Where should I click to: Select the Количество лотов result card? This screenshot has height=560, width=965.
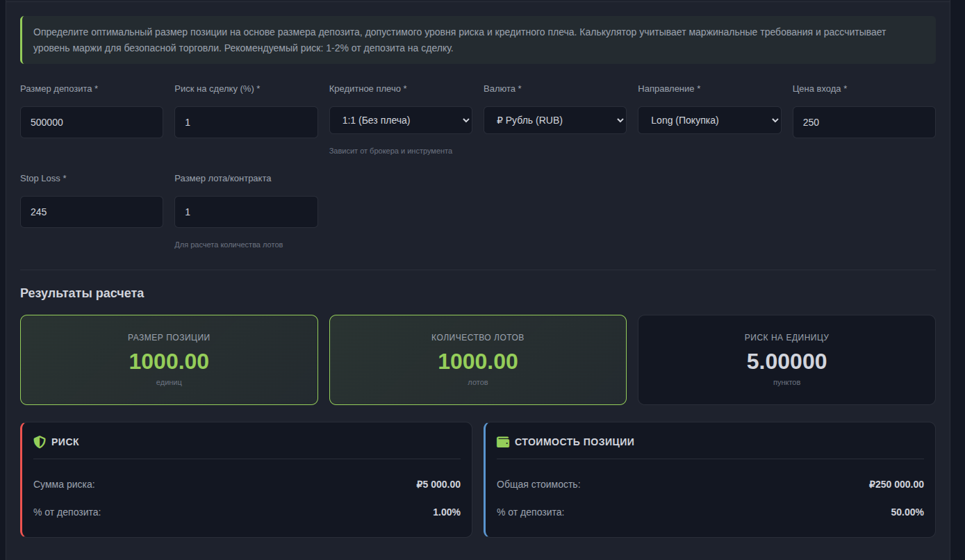click(477, 360)
